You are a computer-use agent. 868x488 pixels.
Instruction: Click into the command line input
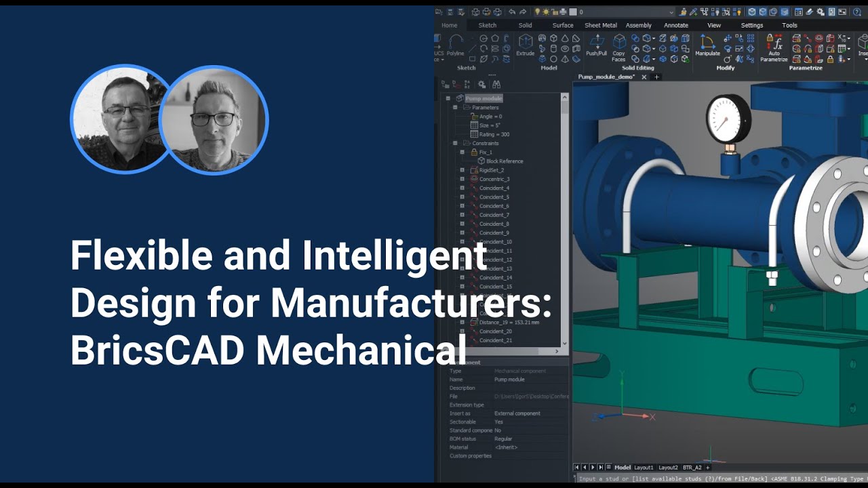[722, 479]
